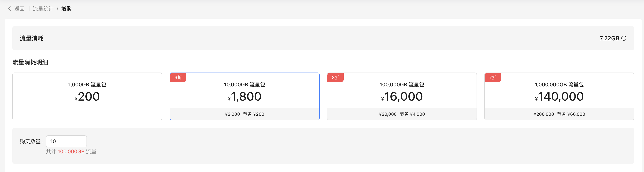Viewport: 644px width, 172px height.
Task: Click the 7折 discount badge
Action: (492, 77)
